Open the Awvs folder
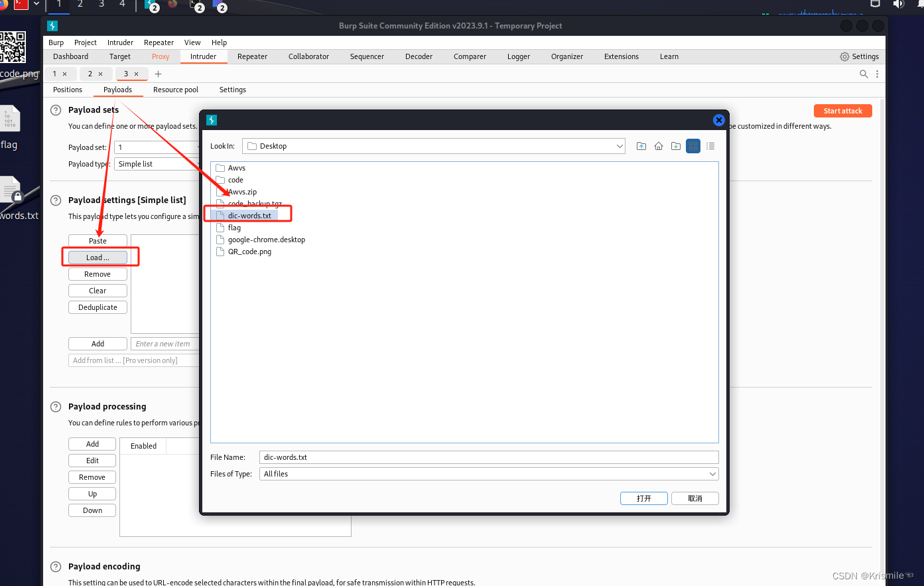This screenshot has width=924, height=586. (x=231, y=168)
